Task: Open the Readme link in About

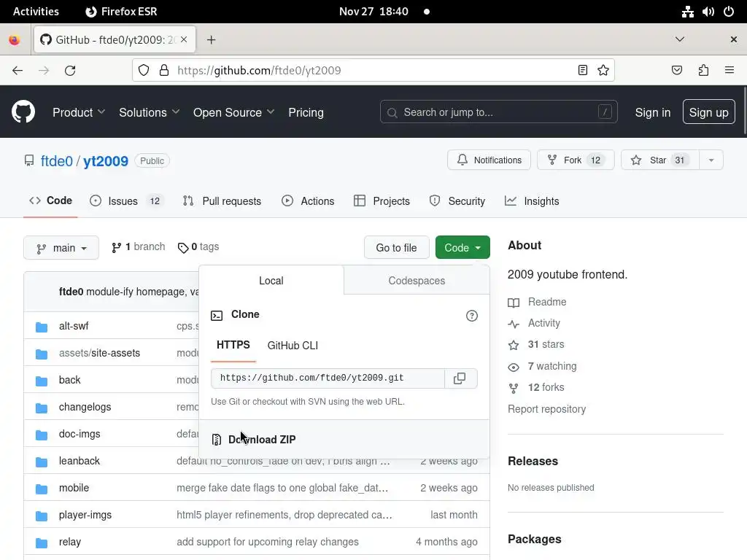Action: click(x=547, y=302)
